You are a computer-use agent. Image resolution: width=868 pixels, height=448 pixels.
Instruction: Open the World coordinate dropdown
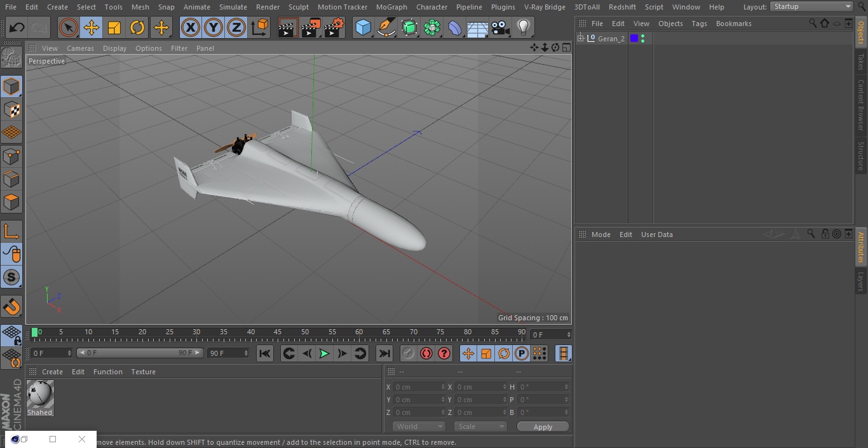pos(418,426)
